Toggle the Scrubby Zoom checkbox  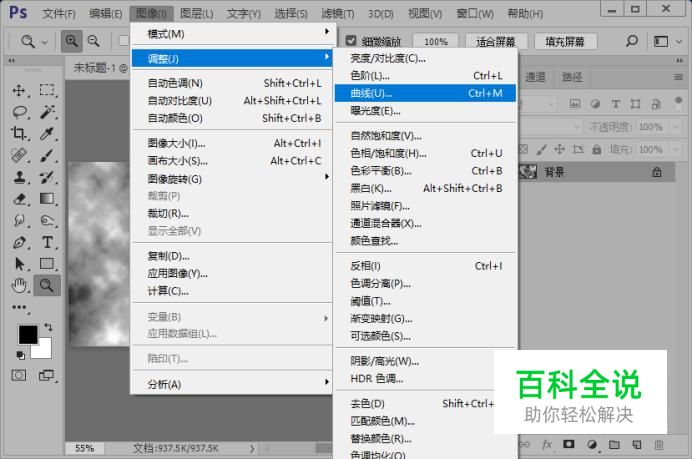pos(351,41)
